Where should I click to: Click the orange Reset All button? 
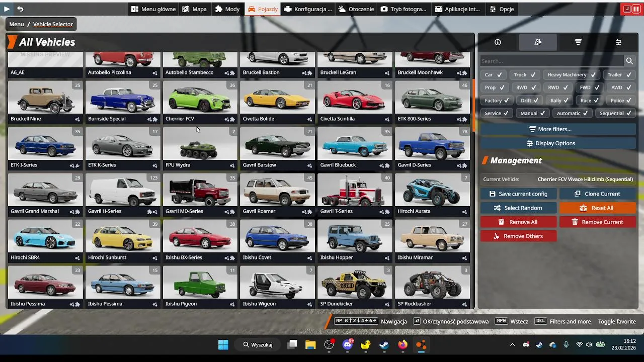(598, 208)
